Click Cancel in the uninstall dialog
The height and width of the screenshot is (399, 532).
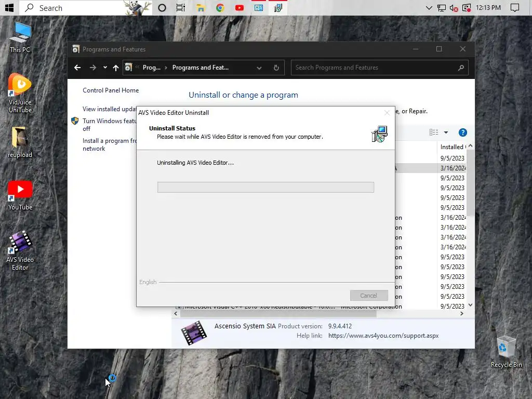(x=369, y=295)
